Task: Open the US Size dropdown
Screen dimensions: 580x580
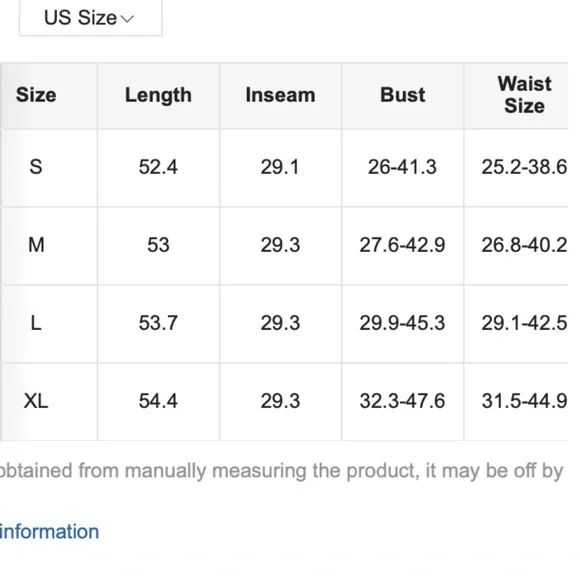Action: click(91, 17)
